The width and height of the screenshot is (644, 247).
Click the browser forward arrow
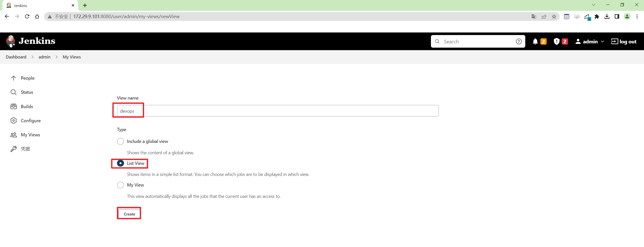[x=17, y=16]
